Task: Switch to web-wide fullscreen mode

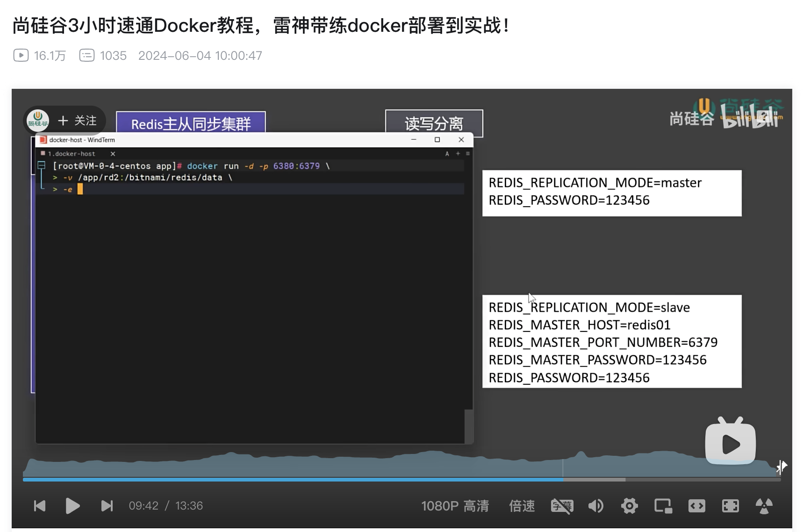Action: pos(696,506)
